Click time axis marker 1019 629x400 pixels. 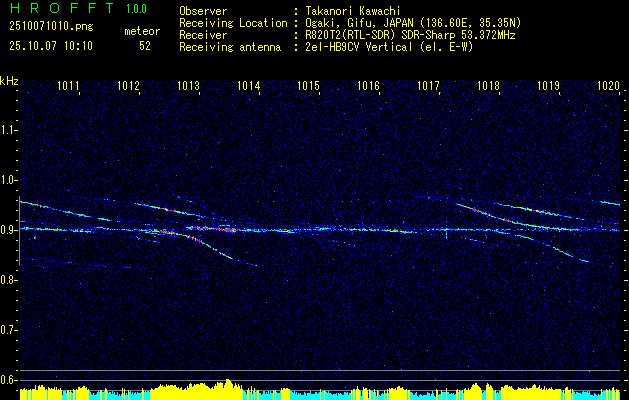click(548, 85)
